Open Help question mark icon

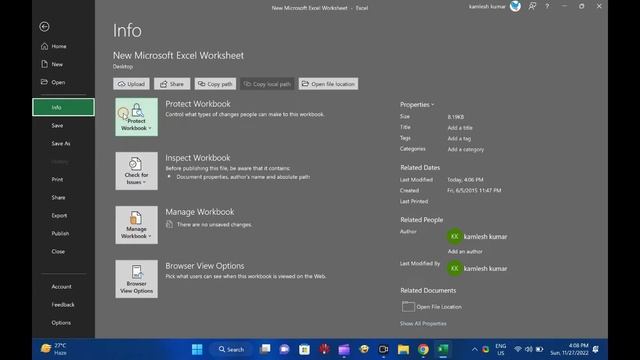[547, 6]
